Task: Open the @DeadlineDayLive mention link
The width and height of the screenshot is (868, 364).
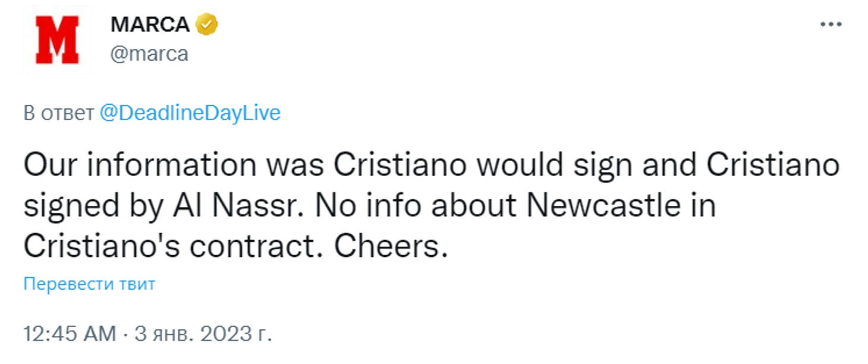Action: (190, 113)
